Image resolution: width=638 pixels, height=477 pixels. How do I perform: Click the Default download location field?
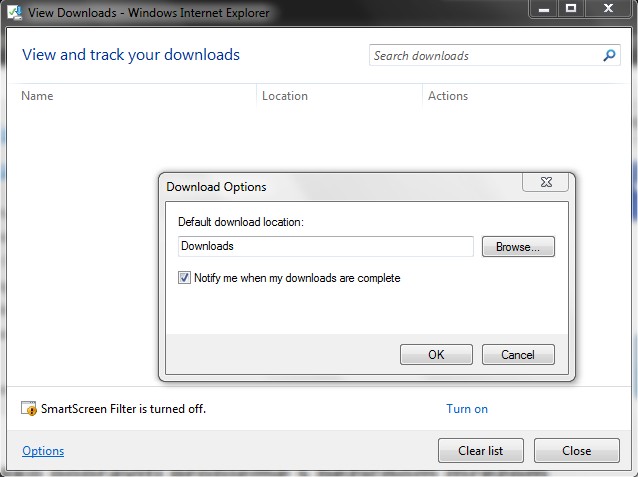(x=325, y=246)
